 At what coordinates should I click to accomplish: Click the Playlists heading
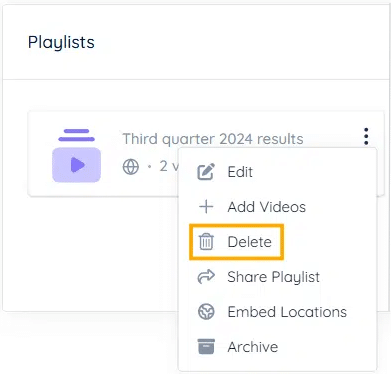[61, 43]
